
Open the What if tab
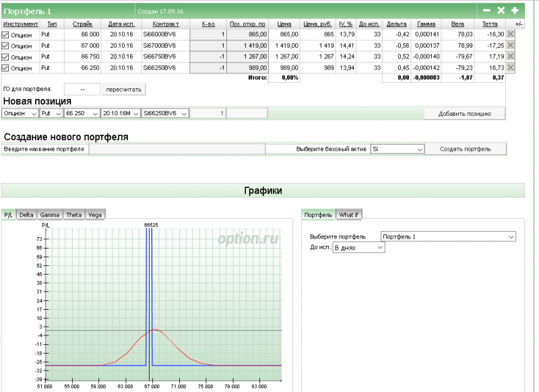coord(349,215)
